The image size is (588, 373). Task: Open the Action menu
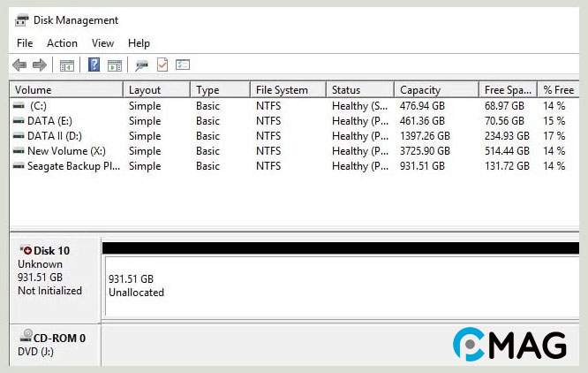[x=62, y=42]
